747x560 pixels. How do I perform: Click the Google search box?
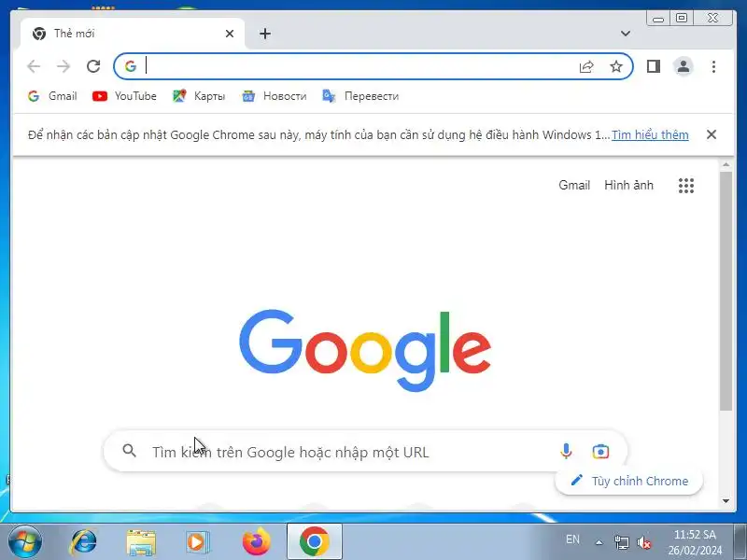coord(365,451)
